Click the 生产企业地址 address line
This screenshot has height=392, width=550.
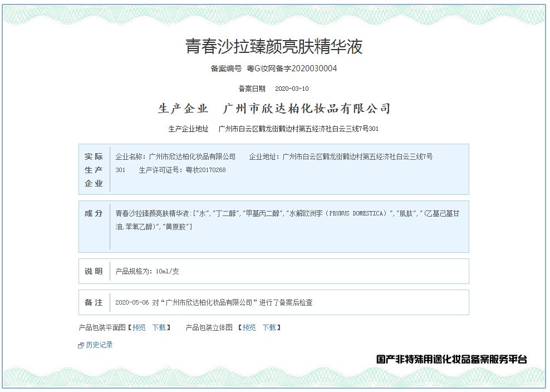298,129
